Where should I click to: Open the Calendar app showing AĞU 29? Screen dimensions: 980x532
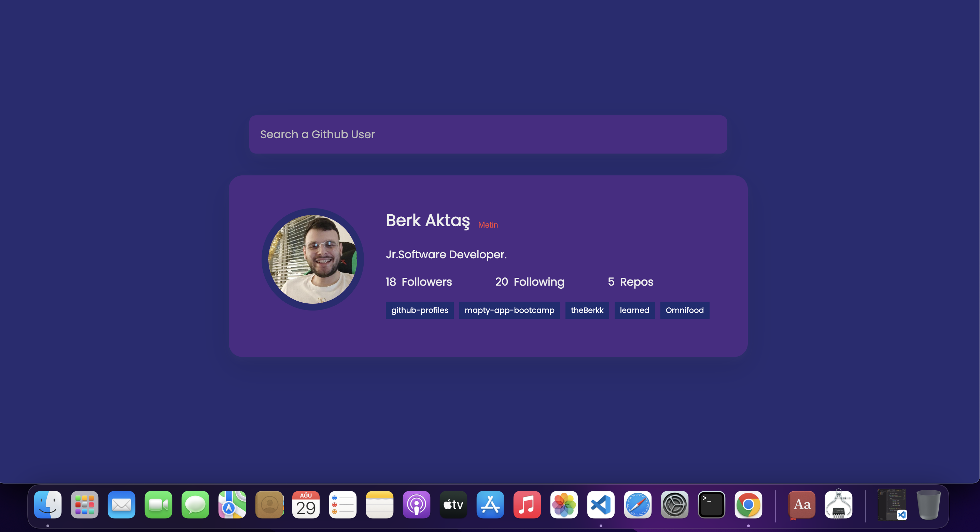coord(306,505)
